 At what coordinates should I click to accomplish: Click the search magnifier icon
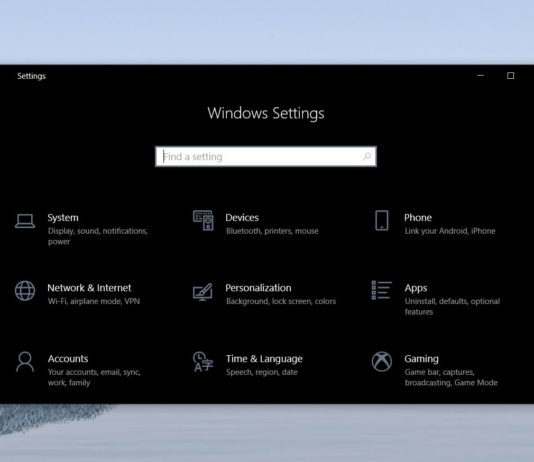367,156
